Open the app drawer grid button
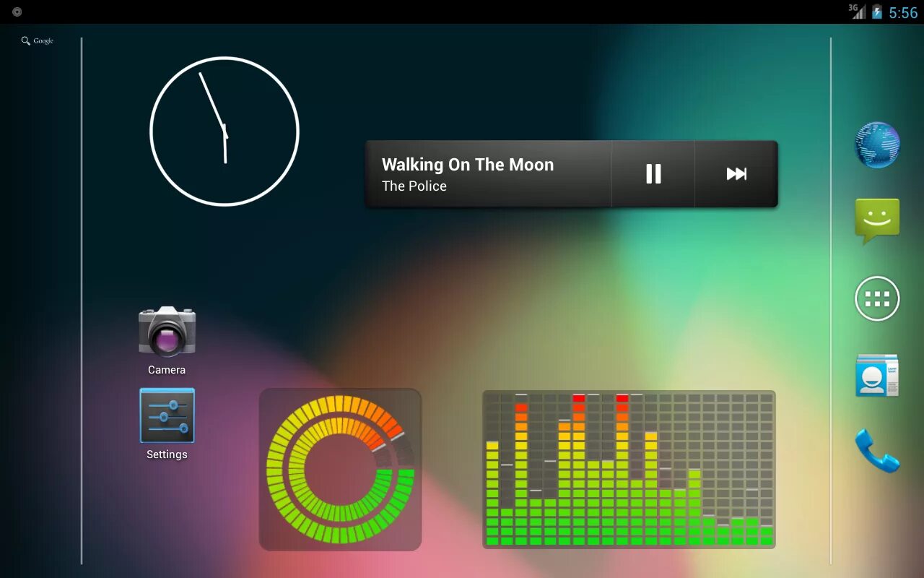 (x=877, y=298)
